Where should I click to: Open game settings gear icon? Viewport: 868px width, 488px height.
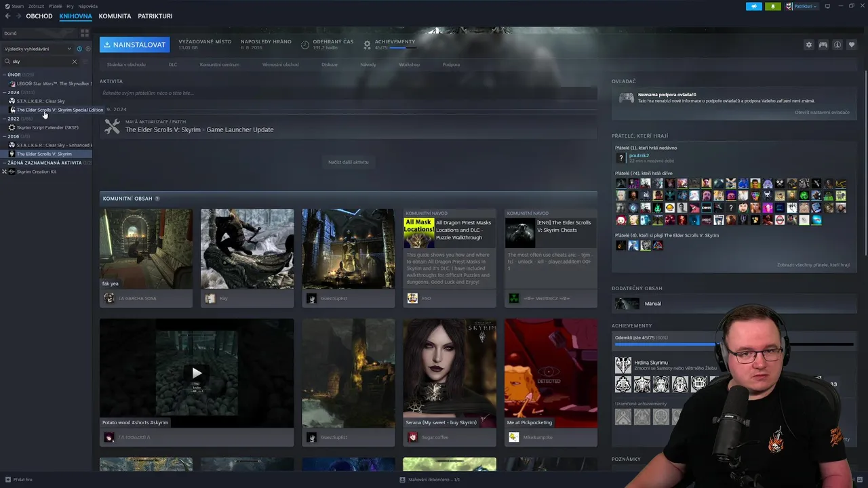808,45
